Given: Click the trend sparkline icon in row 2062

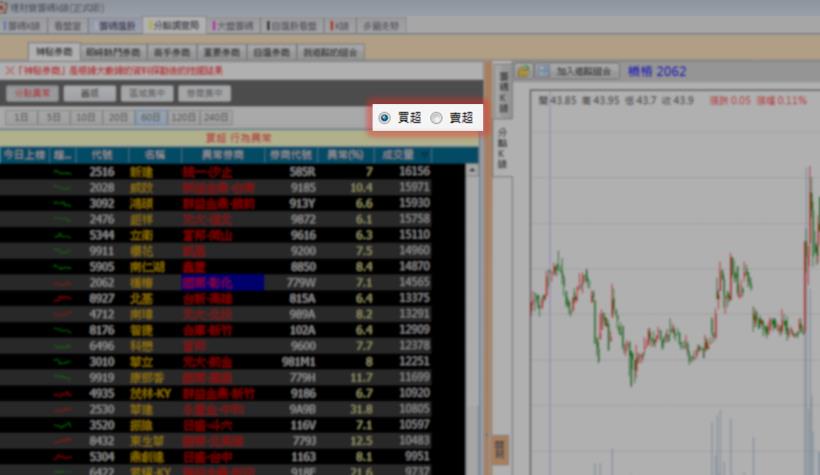Looking at the screenshot, I should tap(63, 282).
